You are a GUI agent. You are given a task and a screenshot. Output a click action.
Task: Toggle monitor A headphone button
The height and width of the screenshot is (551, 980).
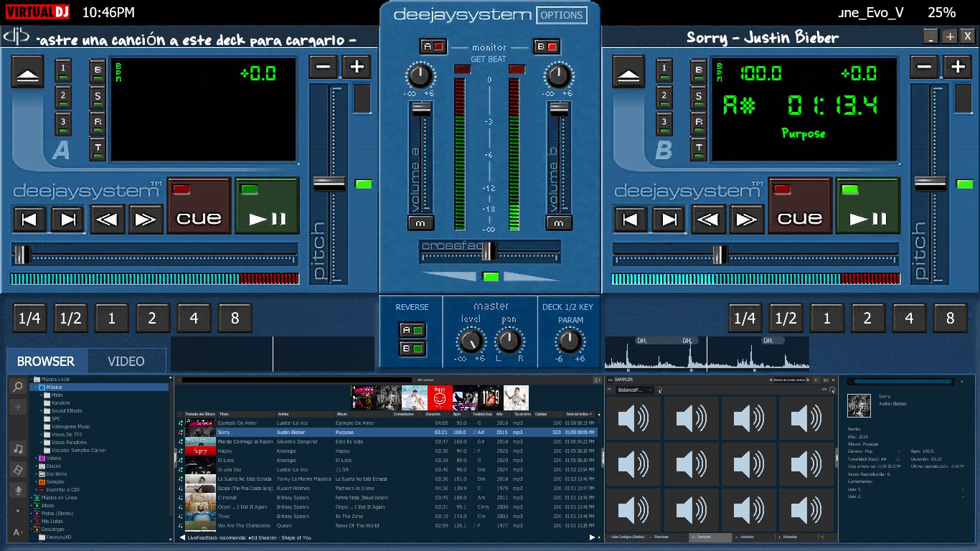[x=434, y=47]
